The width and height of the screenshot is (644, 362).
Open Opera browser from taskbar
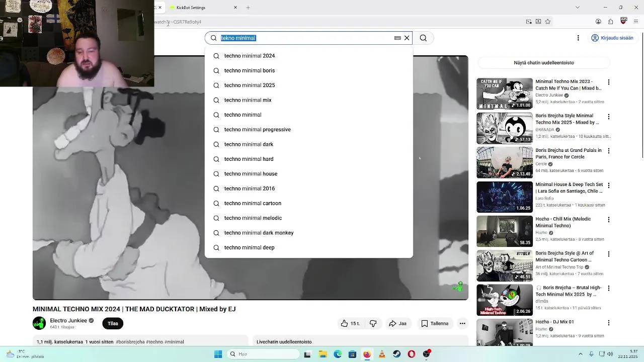412,354
